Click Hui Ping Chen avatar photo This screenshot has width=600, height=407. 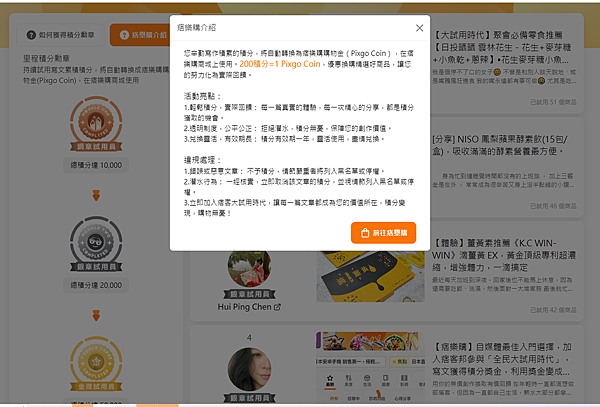coord(249,269)
